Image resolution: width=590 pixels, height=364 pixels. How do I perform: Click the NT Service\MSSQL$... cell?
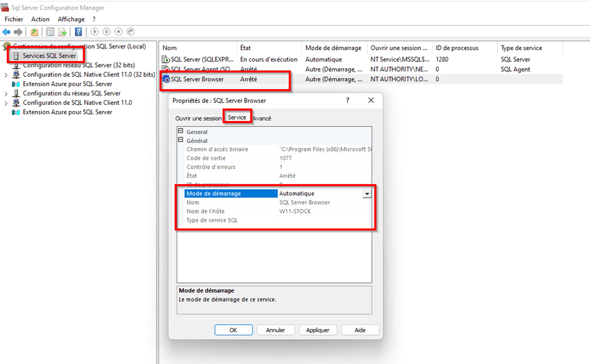tap(400, 59)
